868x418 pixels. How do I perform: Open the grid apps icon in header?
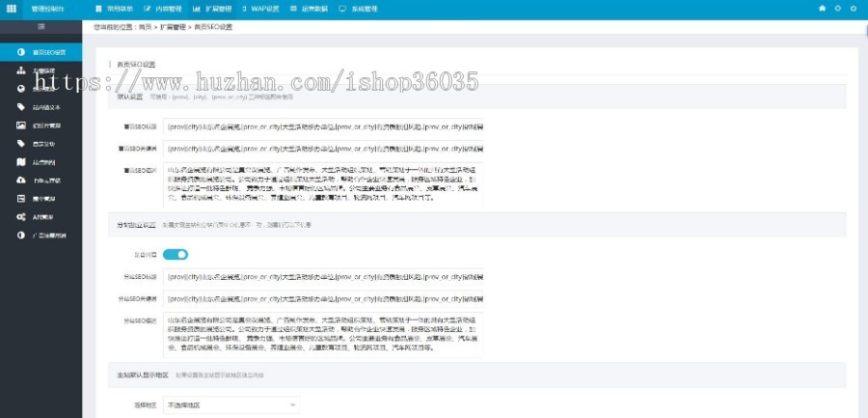[x=11, y=9]
